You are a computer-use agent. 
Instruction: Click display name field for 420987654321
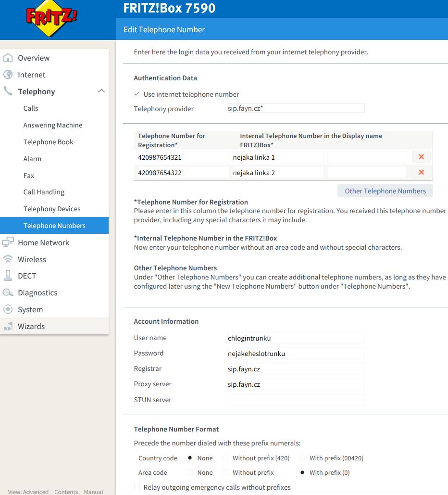[x=367, y=157]
